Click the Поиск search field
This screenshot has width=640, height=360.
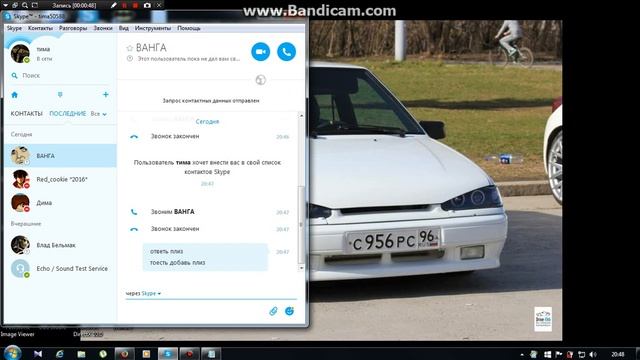(60, 76)
